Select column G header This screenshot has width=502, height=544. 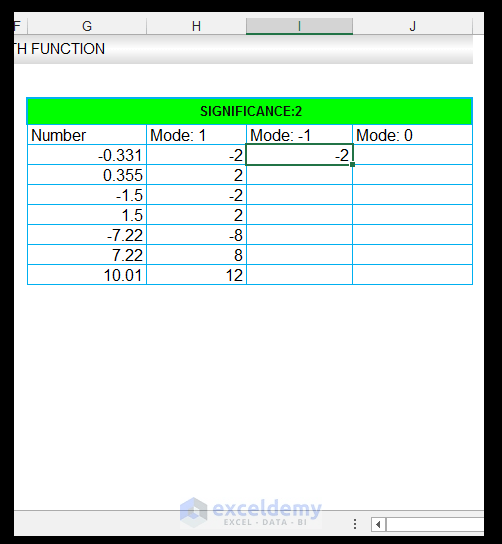tap(87, 26)
